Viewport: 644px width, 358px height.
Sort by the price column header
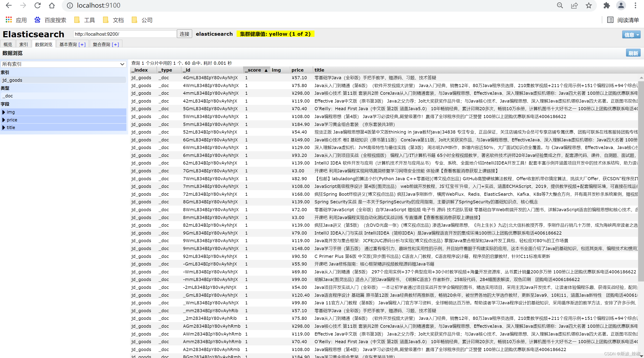[301, 70]
